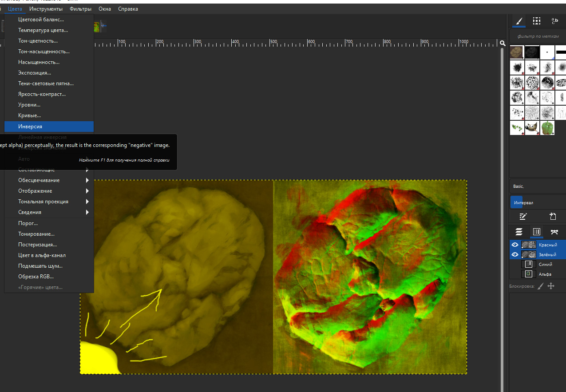The width and height of the screenshot is (566, 392).
Task: Click the canvas zoom magnifier icon
Action: coord(503,43)
